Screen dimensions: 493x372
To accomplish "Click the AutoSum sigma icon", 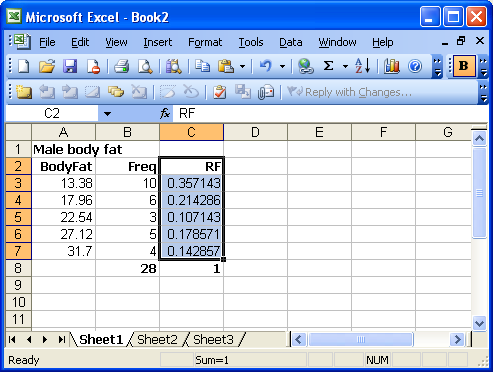I will click(x=329, y=66).
